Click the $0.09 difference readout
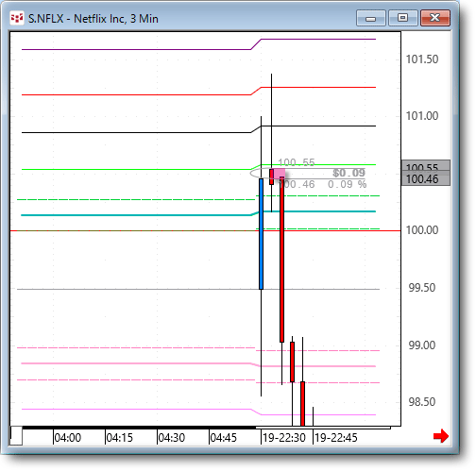Screen dimensions: 476x471 coord(348,173)
